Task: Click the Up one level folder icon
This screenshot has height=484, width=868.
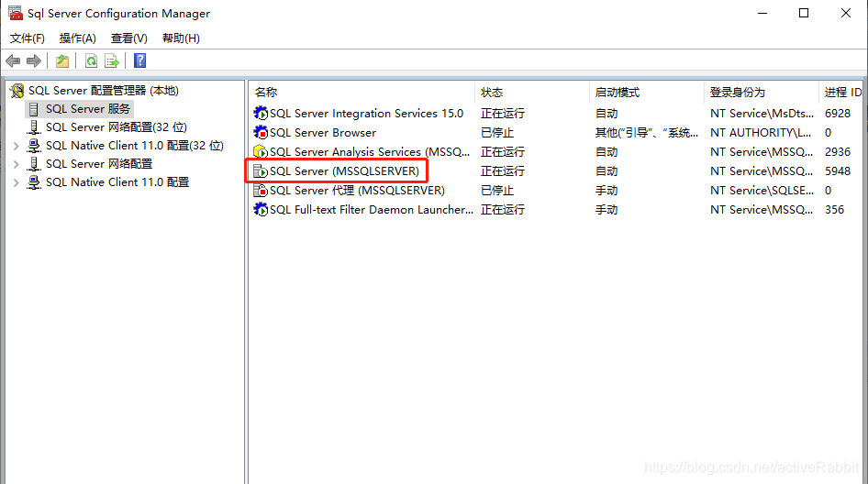Action: click(62, 60)
